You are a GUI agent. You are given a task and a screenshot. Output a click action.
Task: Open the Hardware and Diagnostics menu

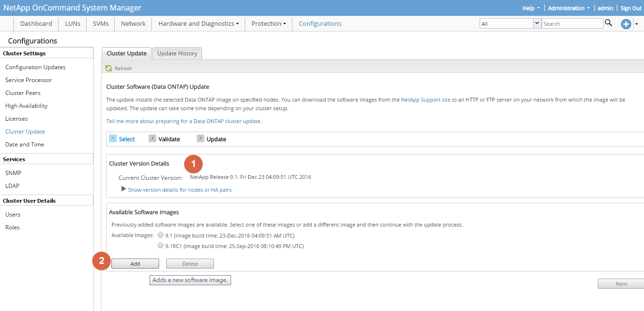coord(199,23)
